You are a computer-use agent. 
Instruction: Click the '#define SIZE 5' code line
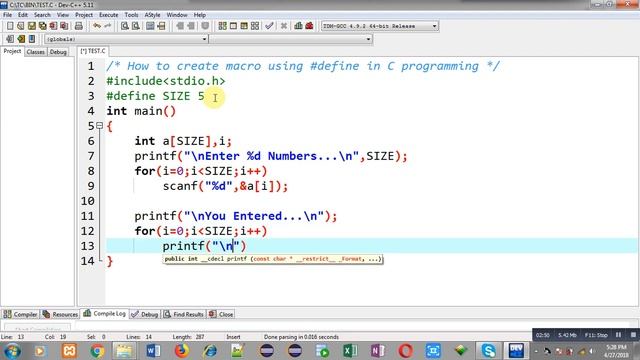156,96
